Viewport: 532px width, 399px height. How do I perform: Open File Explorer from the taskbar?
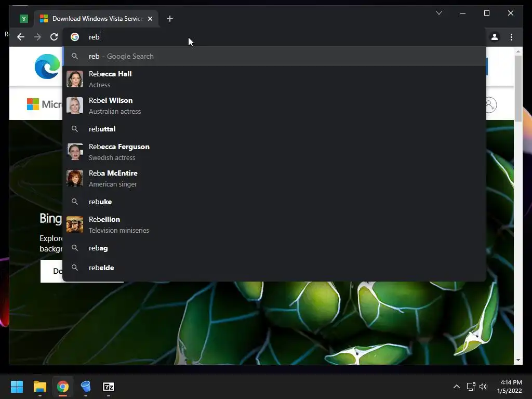point(39,387)
